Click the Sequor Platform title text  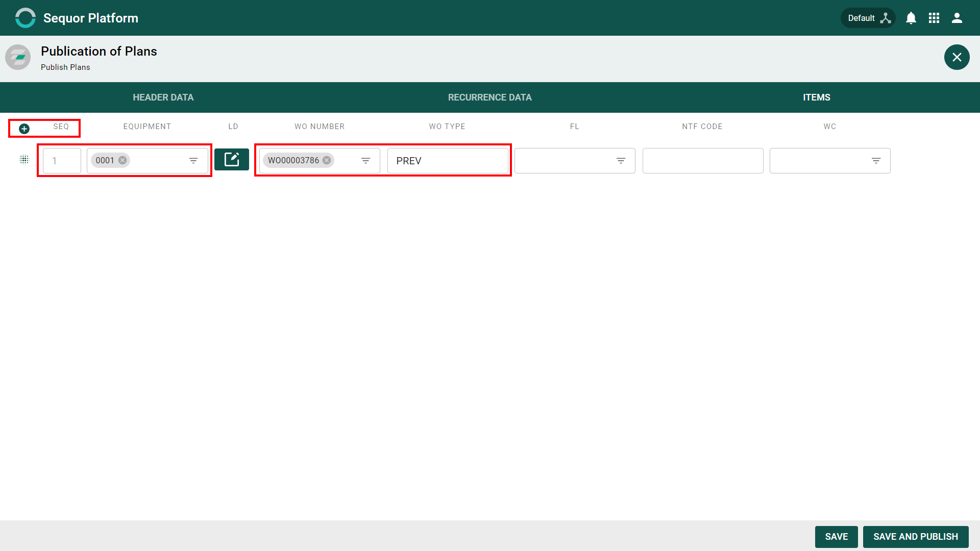pos(91,18)
